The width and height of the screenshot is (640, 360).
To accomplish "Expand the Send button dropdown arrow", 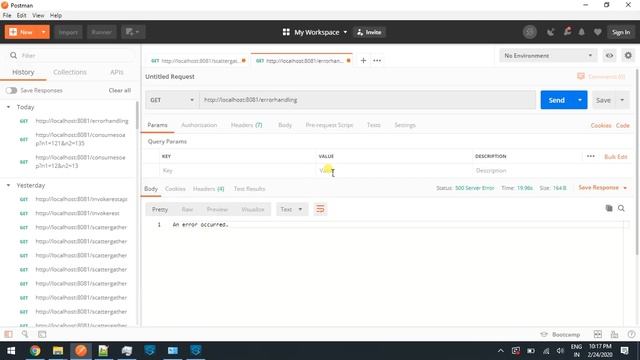I will (x=580, y=100).
